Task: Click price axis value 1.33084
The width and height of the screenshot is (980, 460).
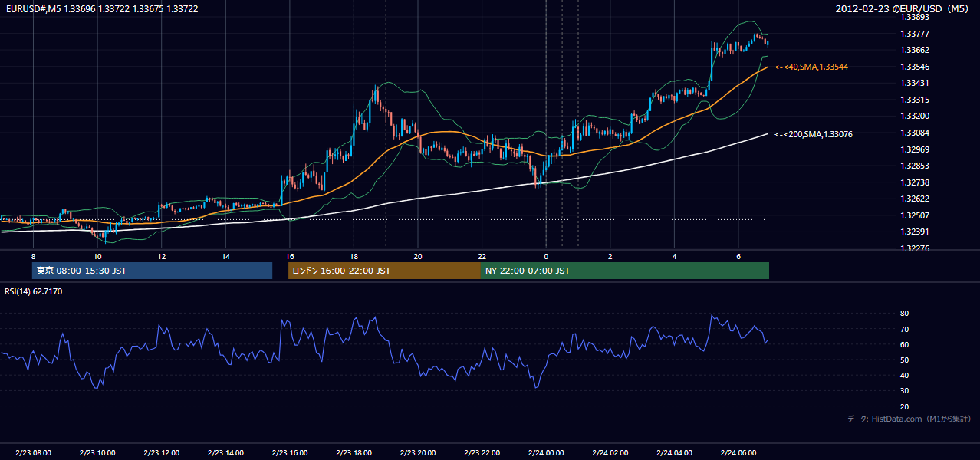Action: 914,133
